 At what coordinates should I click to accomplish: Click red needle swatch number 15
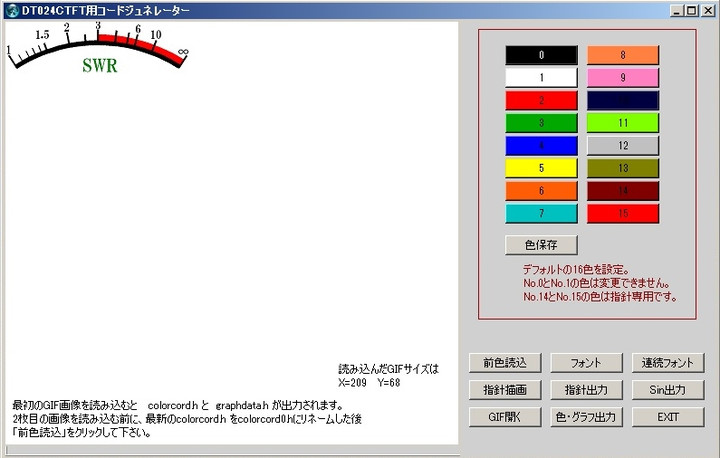[623, 213]
